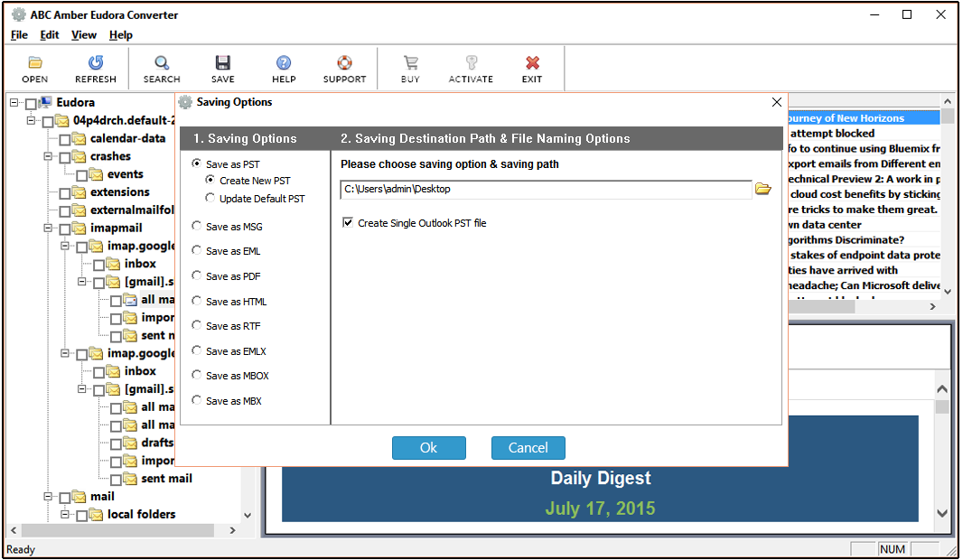Click the ACTIVATE key icon
The height and width of the screenshot is (560, 963).
click(x=471, y=62)
